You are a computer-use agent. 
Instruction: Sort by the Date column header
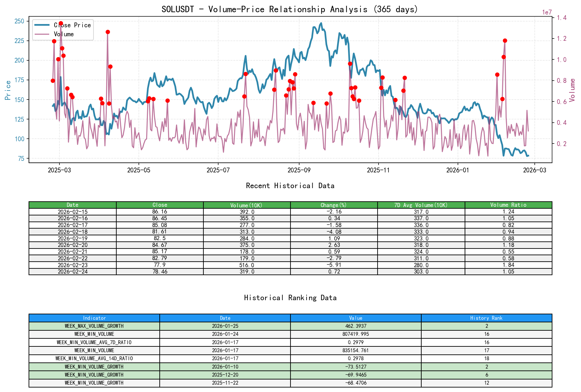pos(73,205)
